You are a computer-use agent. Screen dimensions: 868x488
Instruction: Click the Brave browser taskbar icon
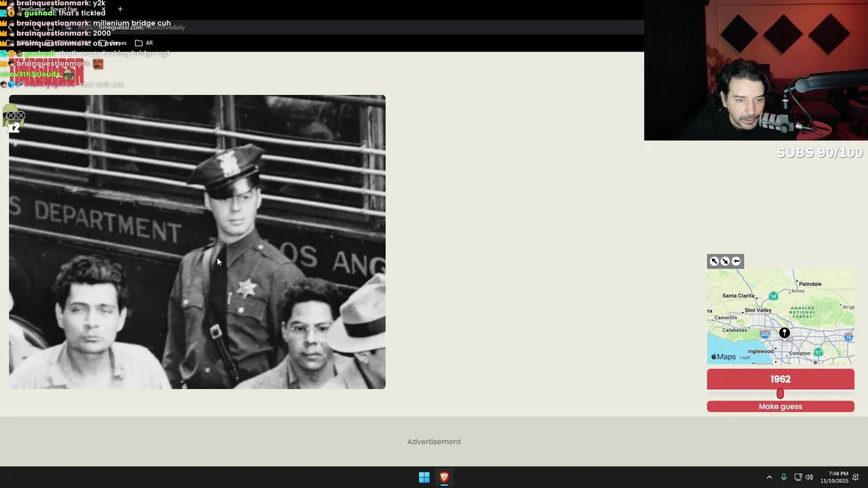pos(444,477)
